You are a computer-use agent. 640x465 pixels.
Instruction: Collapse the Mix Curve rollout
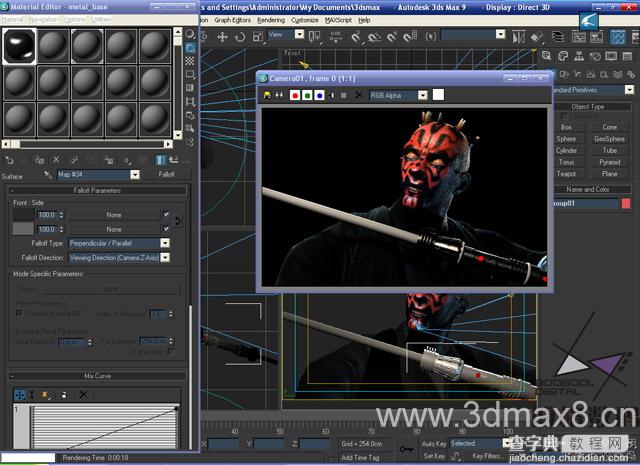97,376
